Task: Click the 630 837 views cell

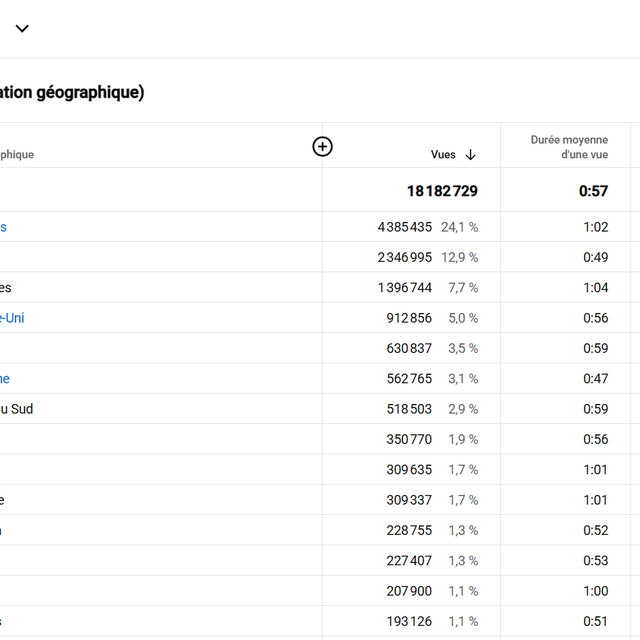Action: pyautogui.click(x=409, y=349)
